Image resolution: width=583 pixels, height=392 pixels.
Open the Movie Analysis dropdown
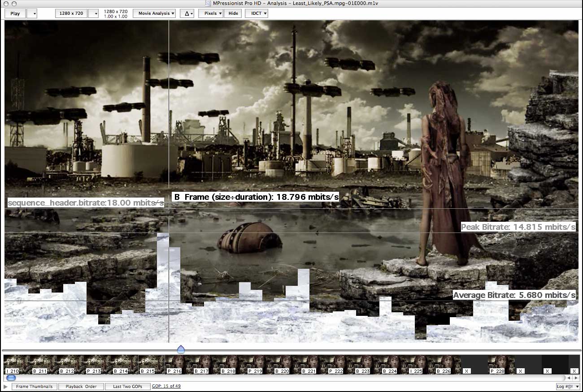[x=154, y=13]
